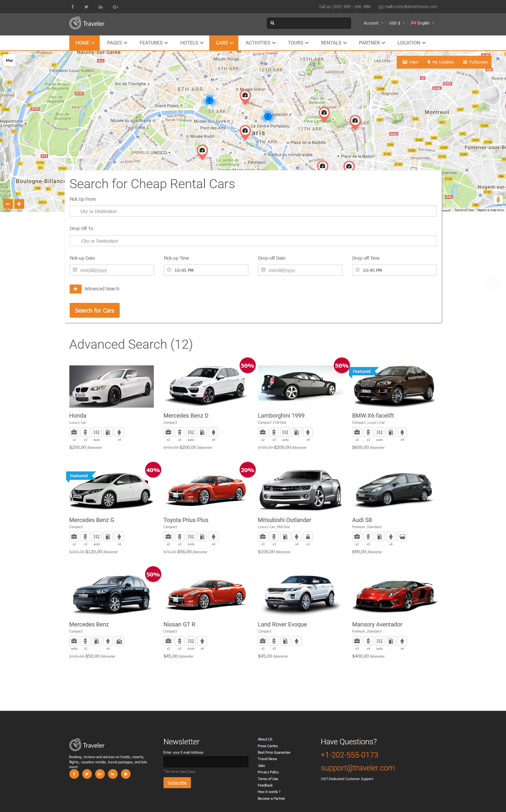506x812 pixels.
Task: Open the Pick-up Date picker field
Action: click(112, 270)
